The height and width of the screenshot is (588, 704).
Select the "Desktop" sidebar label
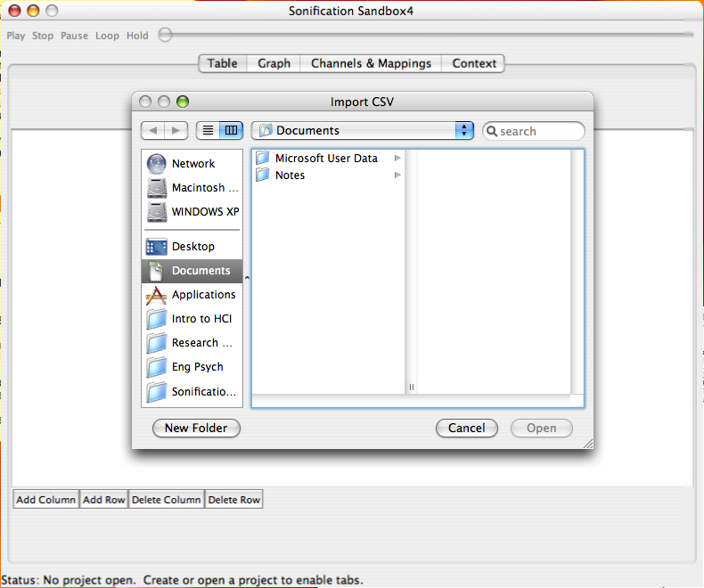[x=193, y=247]
